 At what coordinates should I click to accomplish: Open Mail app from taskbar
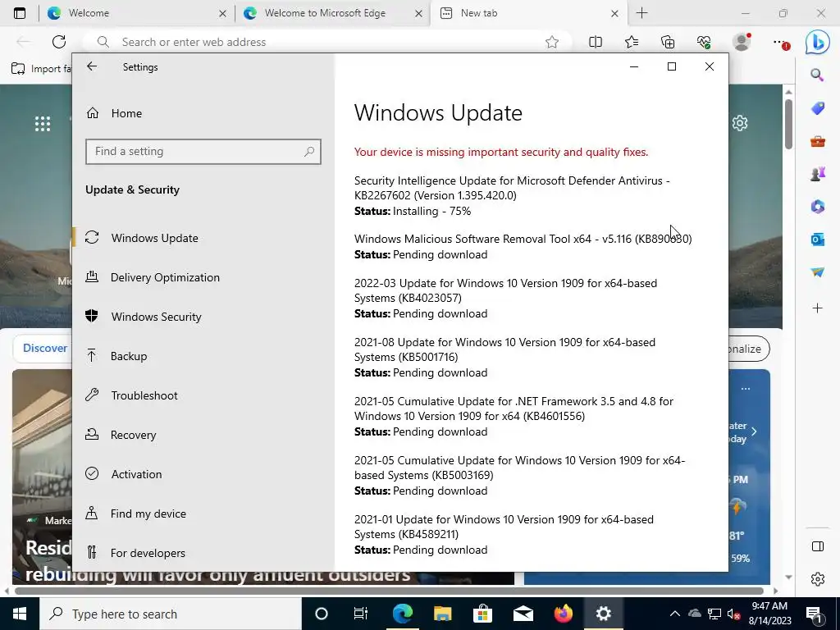point(523,614)
